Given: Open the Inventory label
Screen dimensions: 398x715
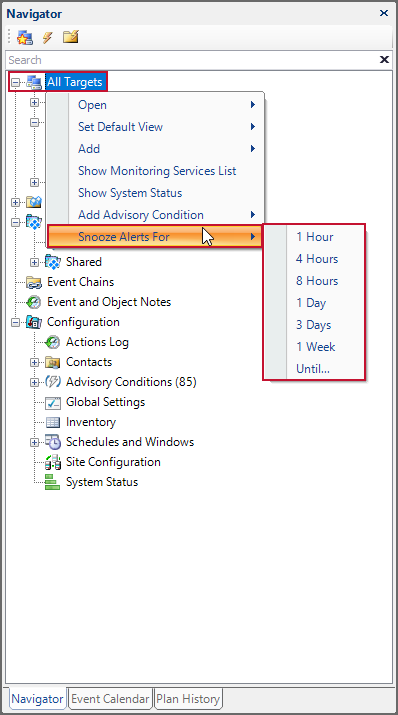Looking at the screenshot, I should 91,422.
